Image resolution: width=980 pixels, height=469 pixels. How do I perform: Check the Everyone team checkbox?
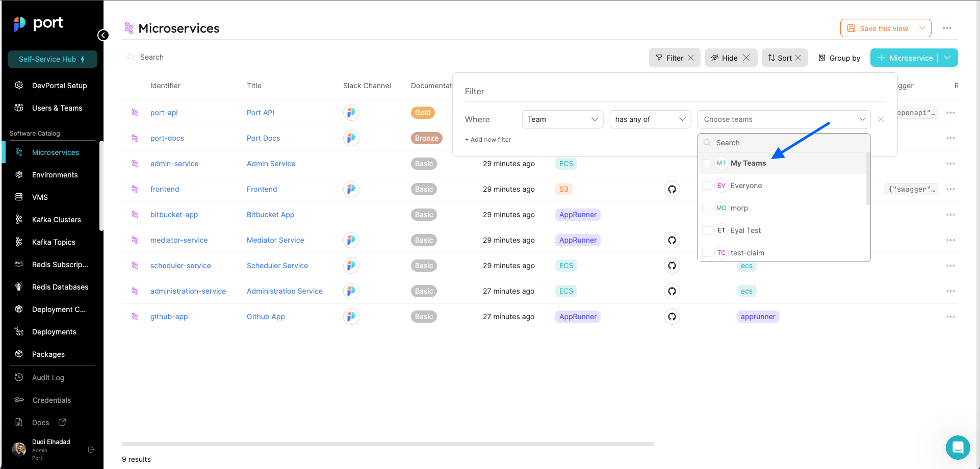pos(706,186)
